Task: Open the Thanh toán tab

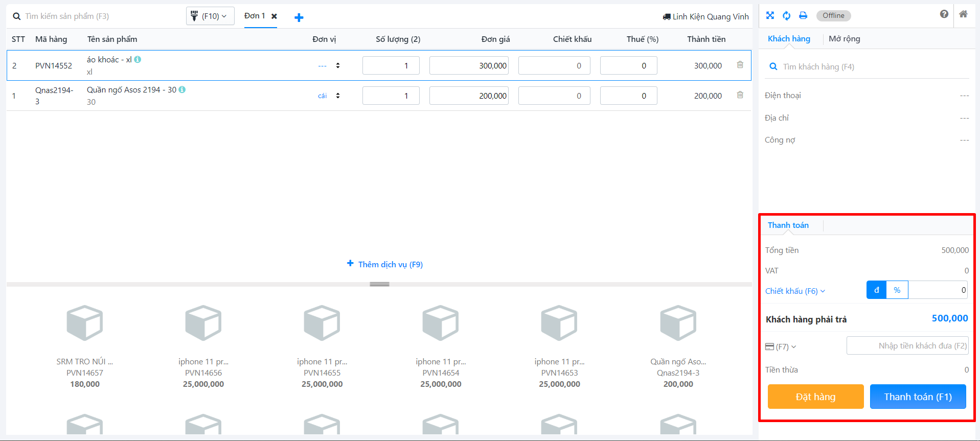Action: 788,225
